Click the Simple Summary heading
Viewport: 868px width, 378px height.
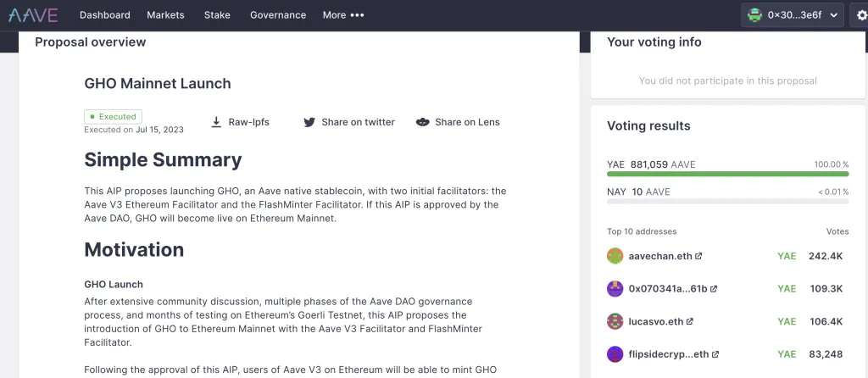coord(163,160)
